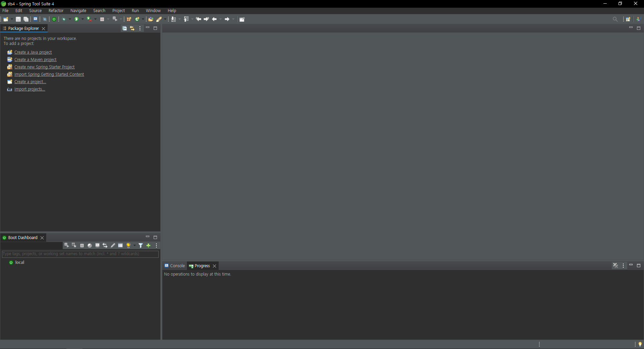Click the green Boot Dashboard power icon in toolbar

[x=54, y=19]
